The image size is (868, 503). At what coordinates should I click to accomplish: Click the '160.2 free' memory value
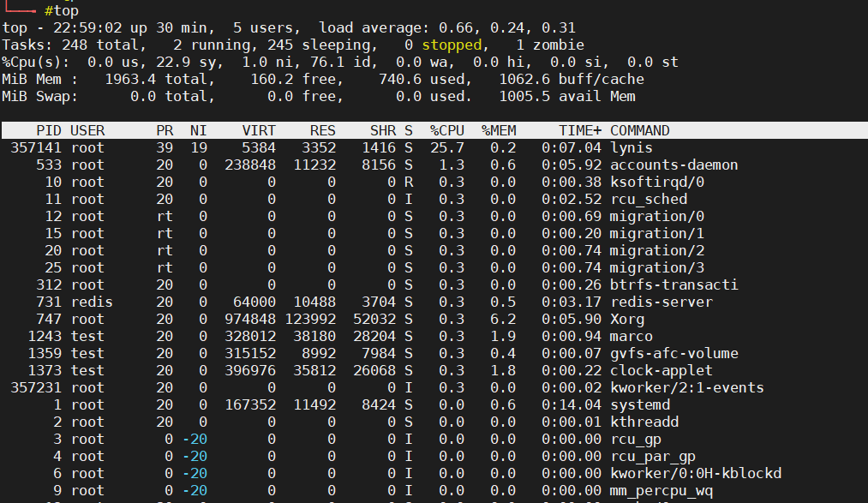click(293, 79)
